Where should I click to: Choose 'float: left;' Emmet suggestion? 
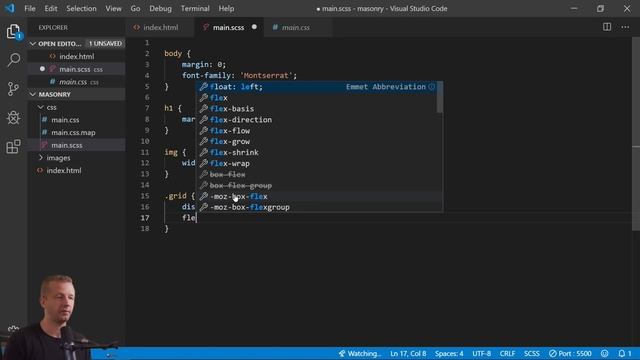tap(316, 87)
